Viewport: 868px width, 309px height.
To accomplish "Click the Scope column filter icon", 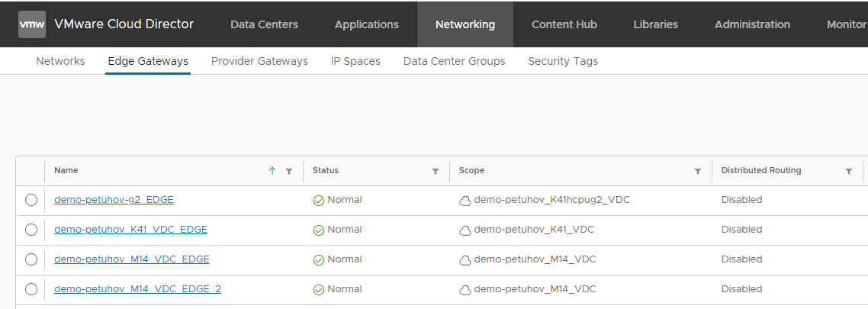I will coord(698,171).
